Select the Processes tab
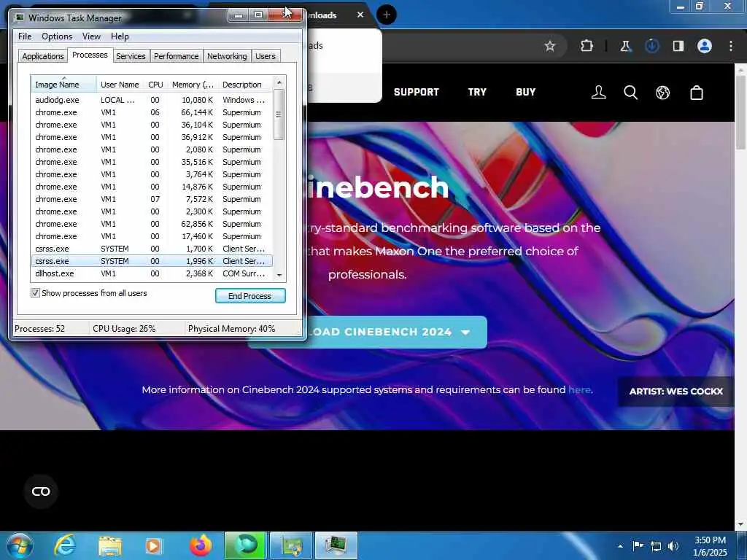Image resolution: width=747 pixels, height=560 pixels. (x=90, y=55)
